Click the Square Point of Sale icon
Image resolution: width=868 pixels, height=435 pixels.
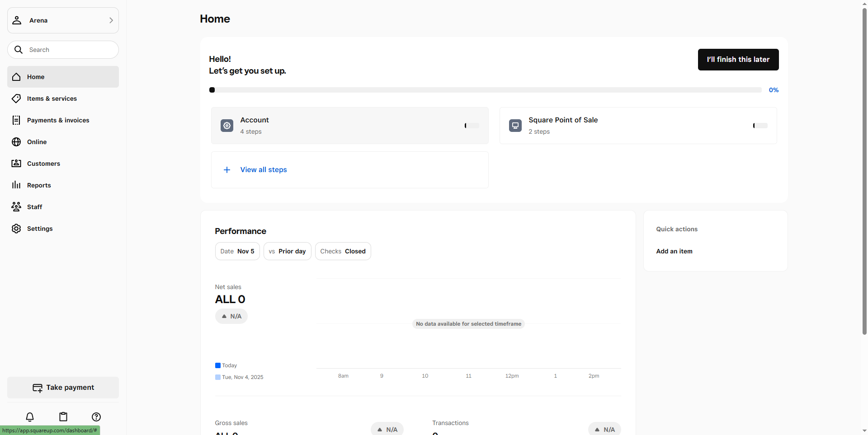click(515, 126)
